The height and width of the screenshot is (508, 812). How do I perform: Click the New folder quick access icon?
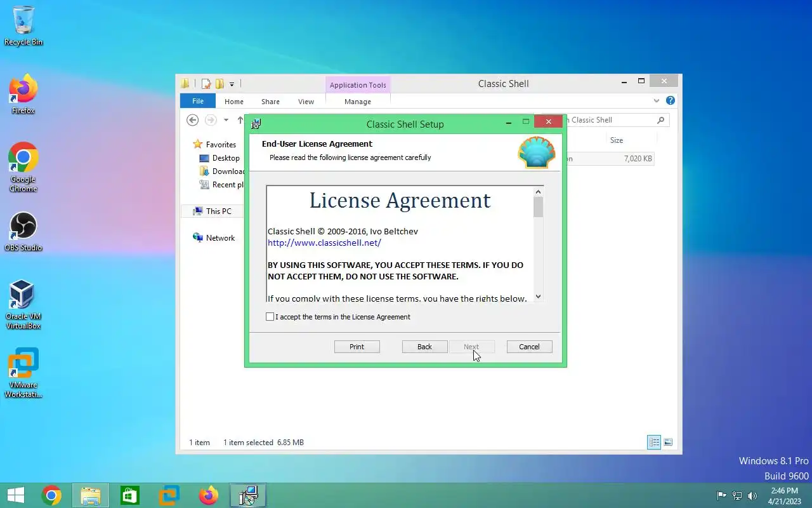pos(219,84)
